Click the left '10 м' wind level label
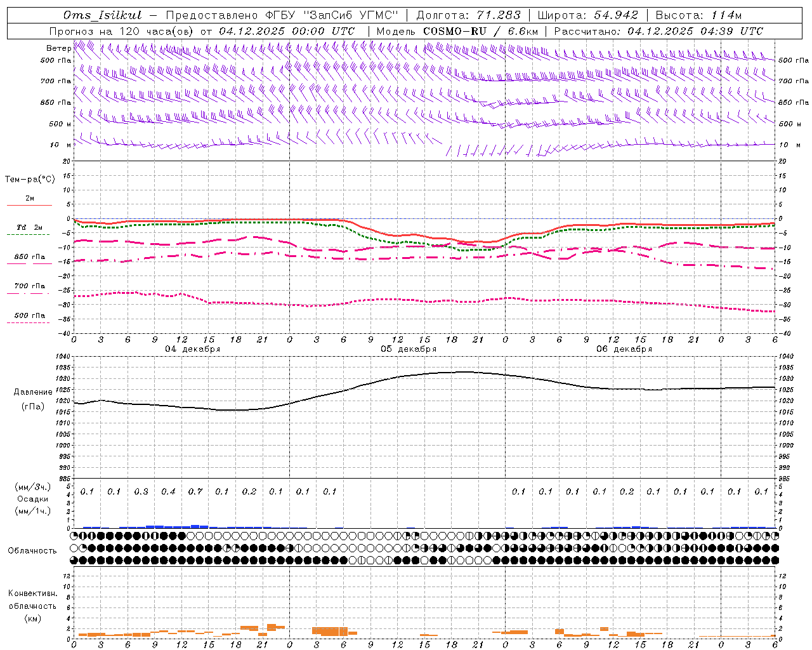 pos(61,145)
